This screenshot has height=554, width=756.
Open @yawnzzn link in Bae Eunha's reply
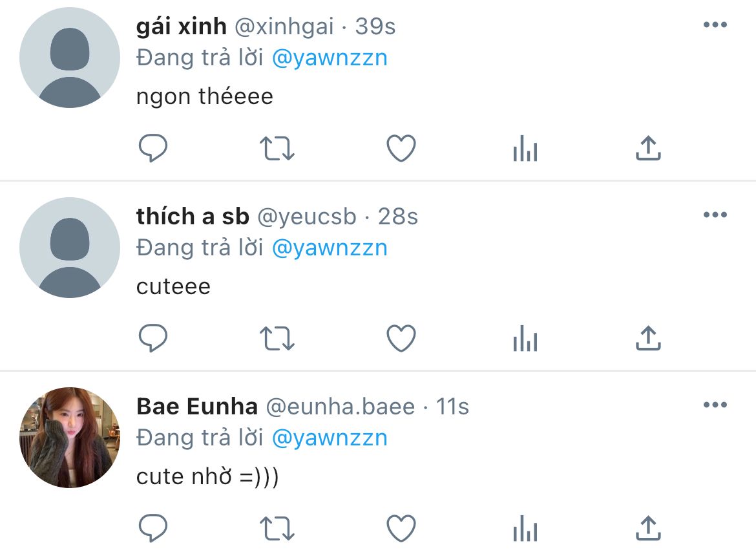point(330,438)
